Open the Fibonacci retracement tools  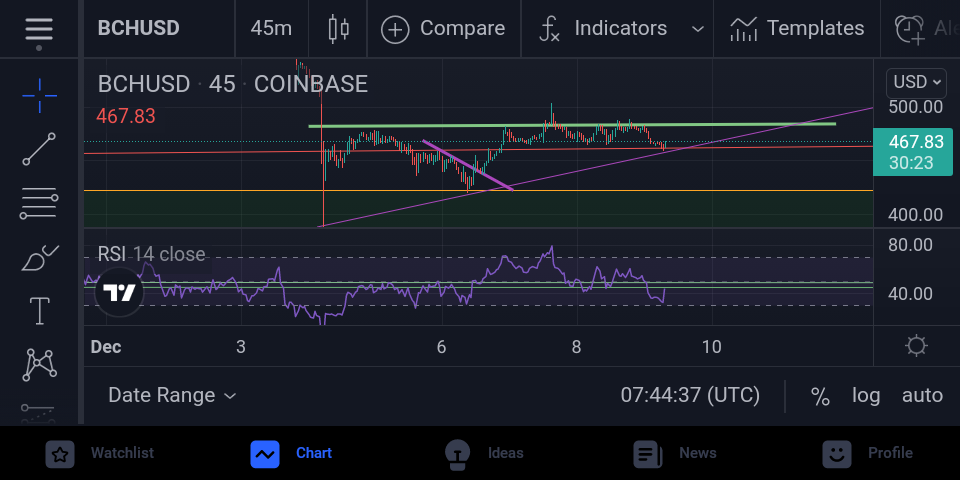point(39,203)
